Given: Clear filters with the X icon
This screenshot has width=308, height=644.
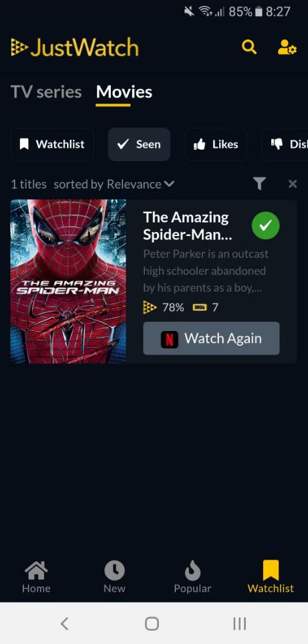Looking at the screenshot, I should coord(293,184).
